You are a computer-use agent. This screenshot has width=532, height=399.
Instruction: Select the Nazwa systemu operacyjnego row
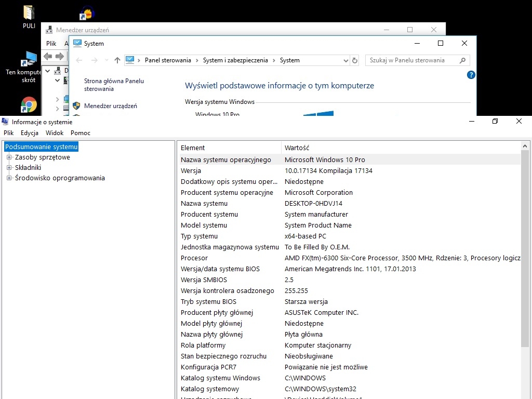350,159
